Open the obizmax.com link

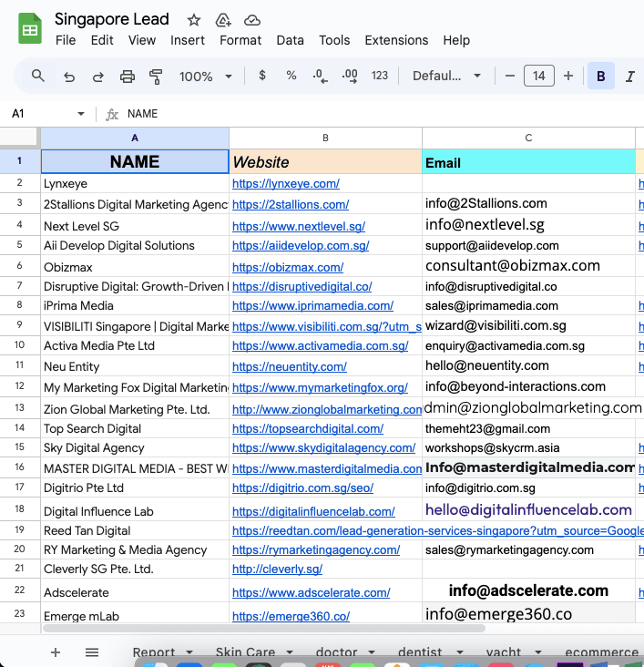click(x=288, y=267)
